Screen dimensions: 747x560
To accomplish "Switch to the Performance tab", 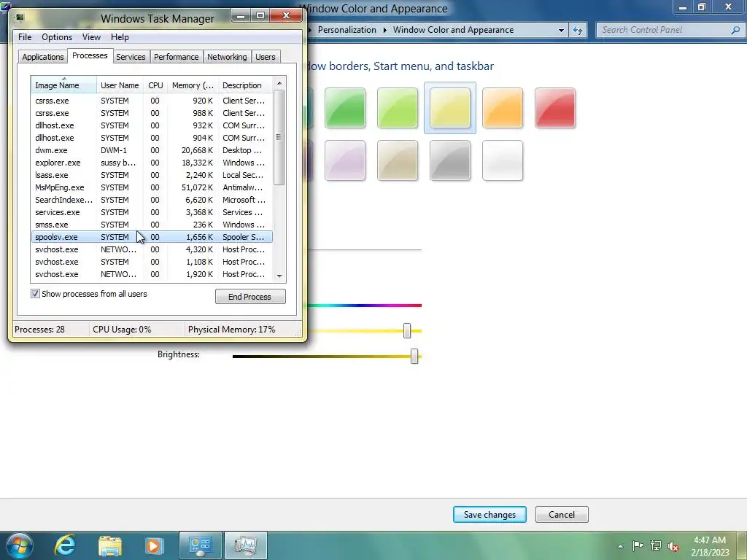I will 176,57.
